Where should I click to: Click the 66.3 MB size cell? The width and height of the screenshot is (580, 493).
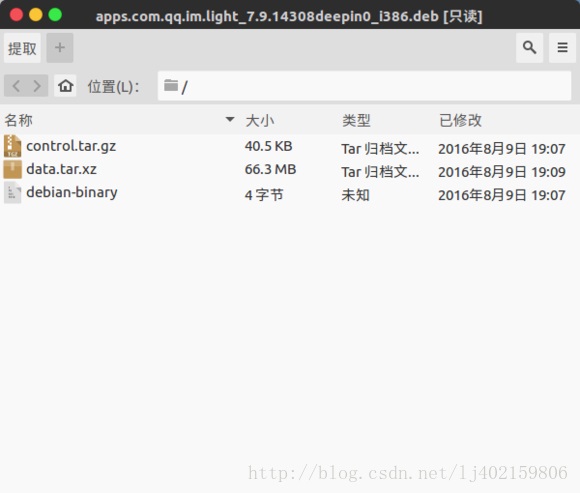pyautogui.click(x=270, y=169)
